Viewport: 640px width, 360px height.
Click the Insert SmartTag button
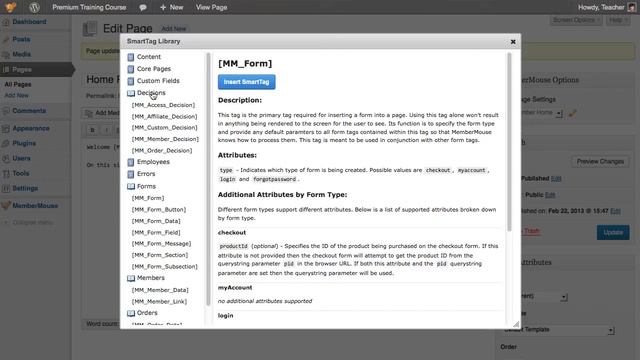pos(247,82)
